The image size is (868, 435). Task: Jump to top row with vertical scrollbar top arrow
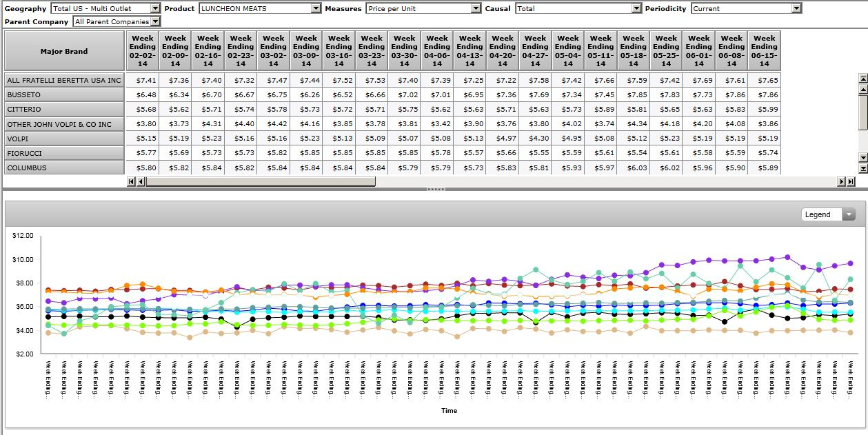point(862,79)
